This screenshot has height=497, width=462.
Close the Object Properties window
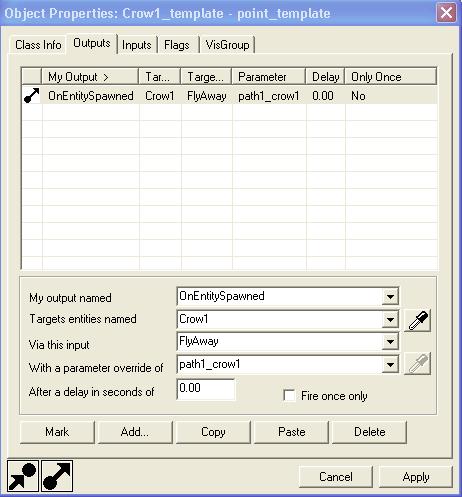(446, 13)
